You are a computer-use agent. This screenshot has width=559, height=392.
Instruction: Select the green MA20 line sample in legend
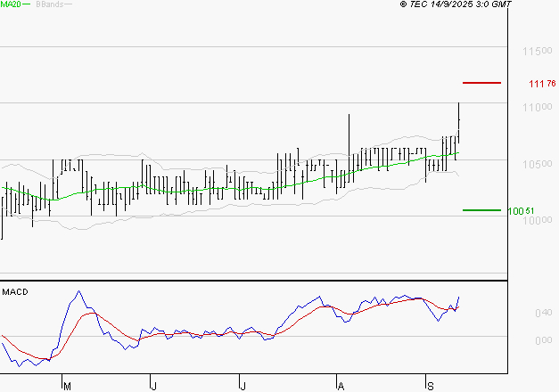tap(26, 4)
